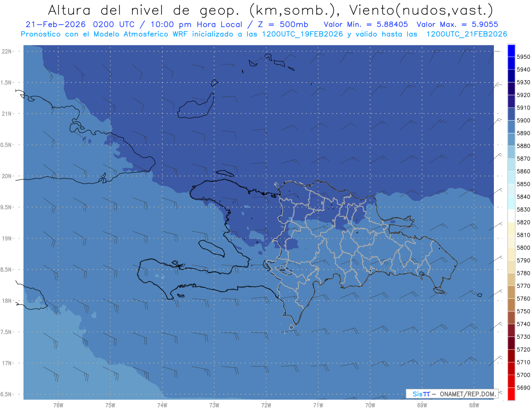Click the '5820' legend value

(523, 222)
